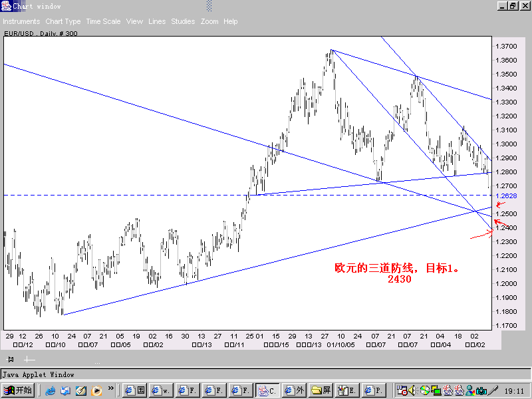Switch to the E. taskbar window

347,390
